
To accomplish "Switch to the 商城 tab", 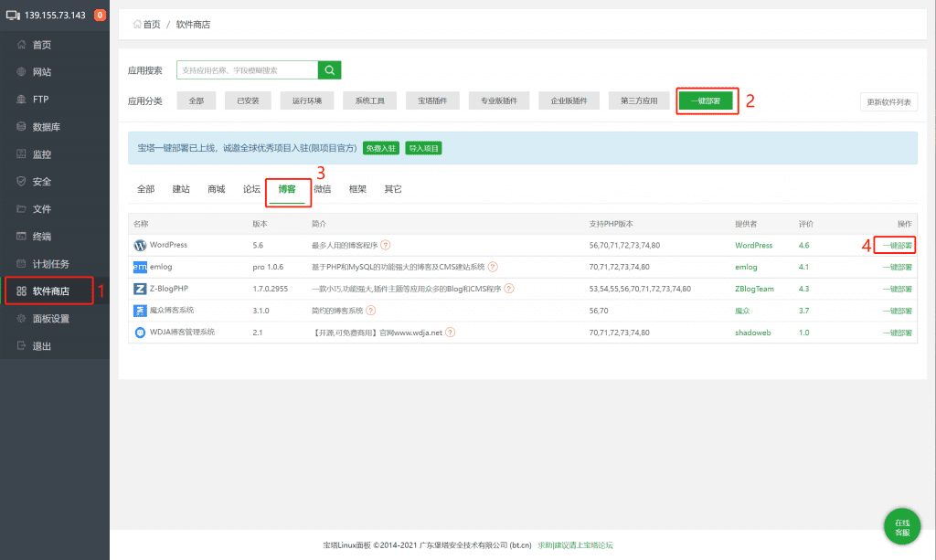I will tap(216, 189).
